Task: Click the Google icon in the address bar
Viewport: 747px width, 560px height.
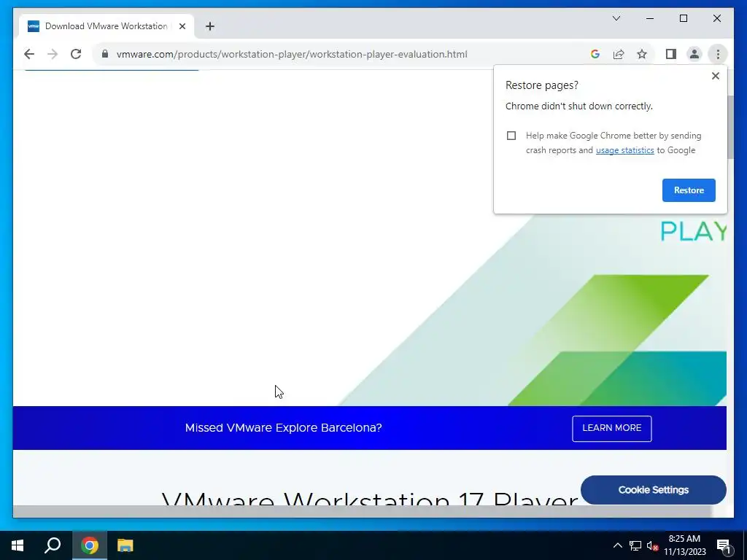Action: (595, 54)
